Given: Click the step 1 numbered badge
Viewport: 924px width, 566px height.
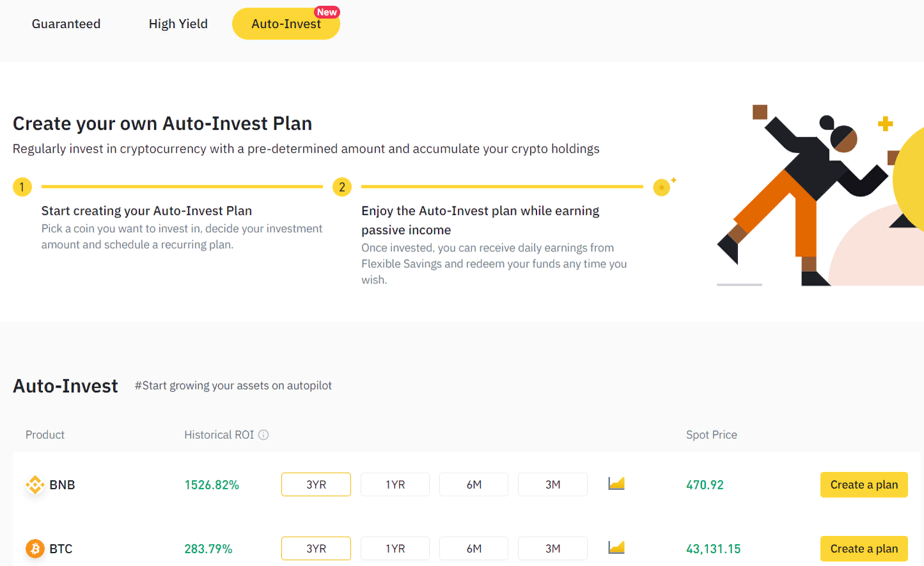Looking at the screenshot, I should click(x=22, y=187).
